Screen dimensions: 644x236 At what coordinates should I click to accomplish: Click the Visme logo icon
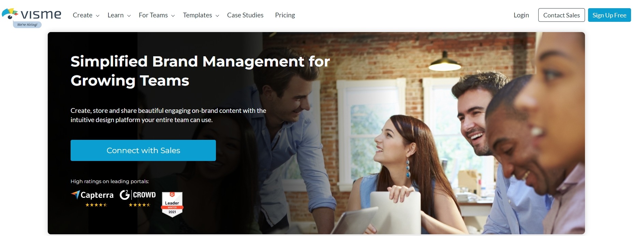point(10,14)
